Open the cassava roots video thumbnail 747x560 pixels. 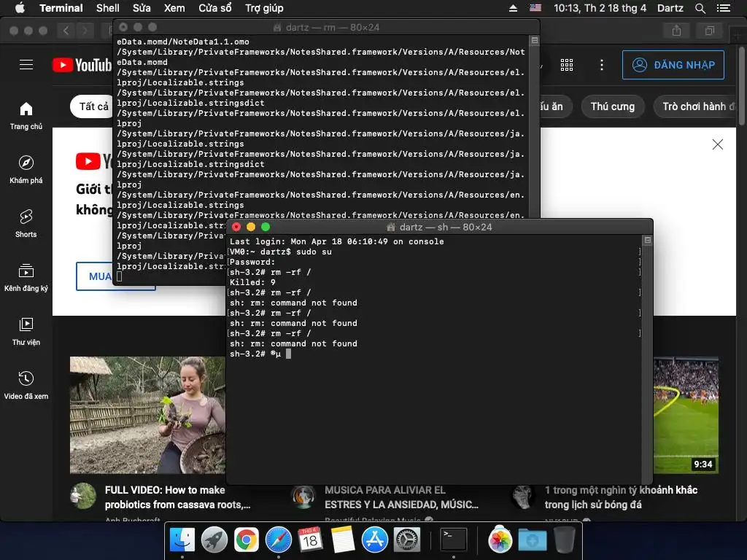[147, 415]
